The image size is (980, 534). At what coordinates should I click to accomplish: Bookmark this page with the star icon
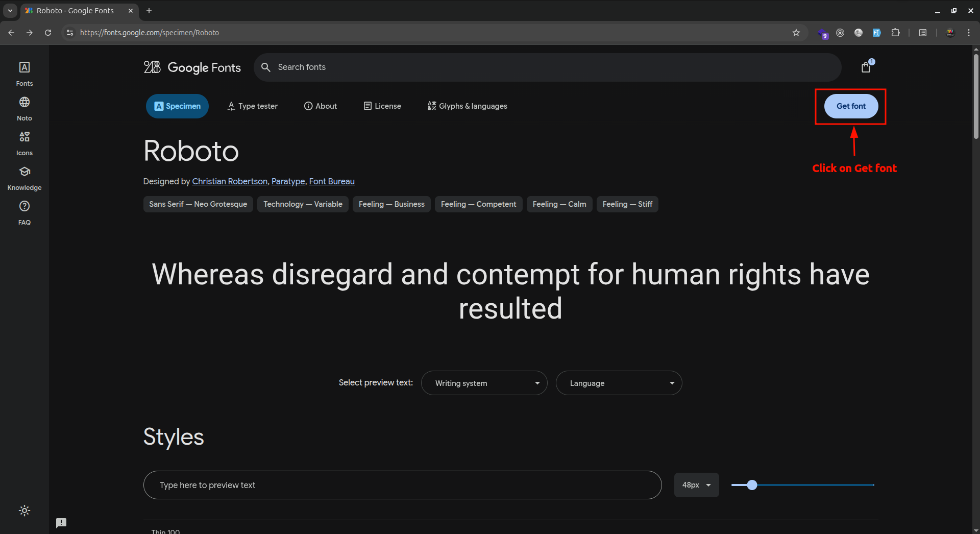point(796,32)
